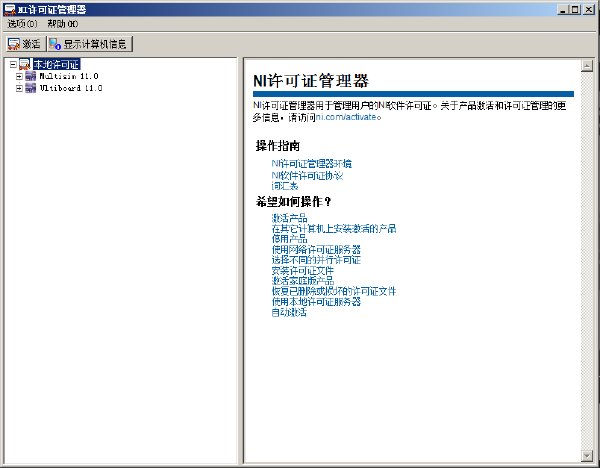
Task: Click the scroll up arrow in right pane
Action: click(x=587, y=66)
